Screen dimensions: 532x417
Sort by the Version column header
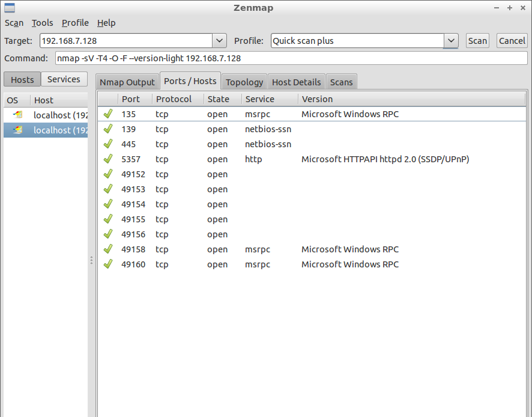(411, 99)
